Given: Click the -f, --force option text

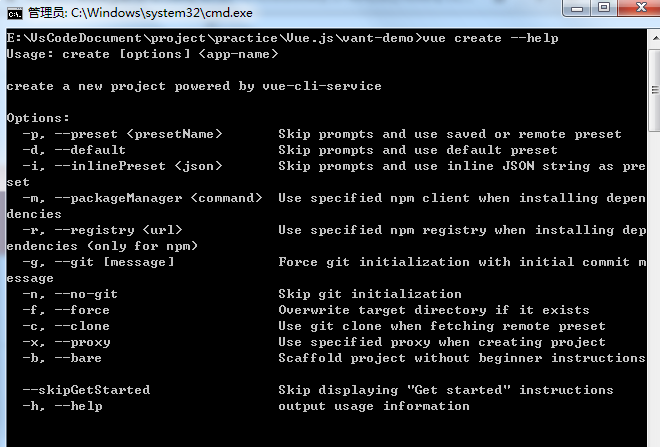Looking at the screenshot, I should (66, 310).
